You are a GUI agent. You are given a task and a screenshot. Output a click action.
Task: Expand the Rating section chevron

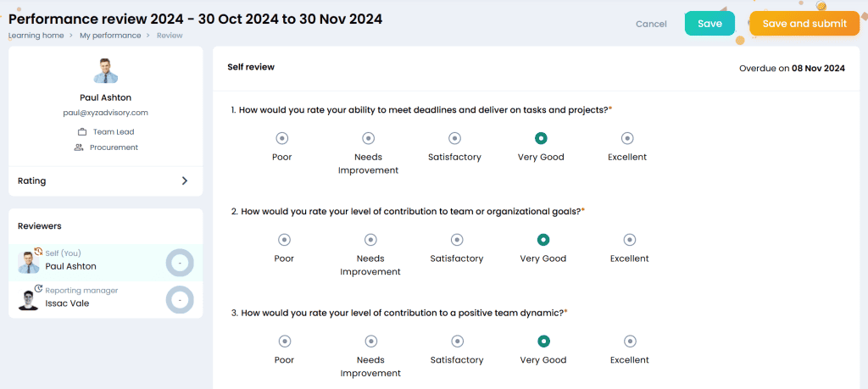point(185,181)
